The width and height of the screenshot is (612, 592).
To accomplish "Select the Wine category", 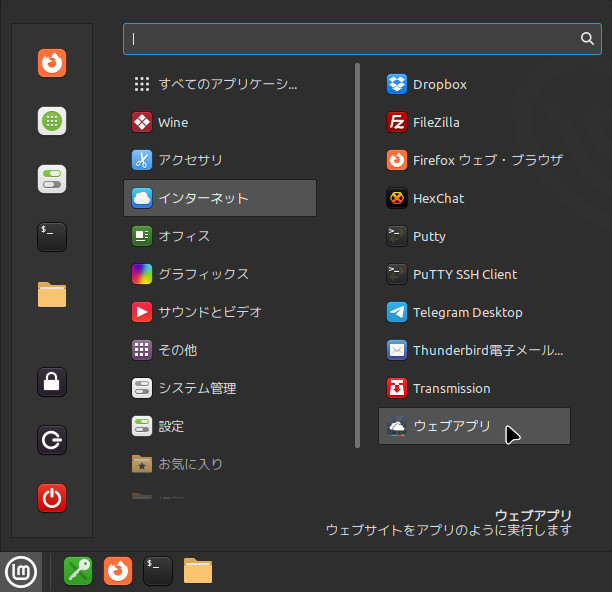I will [220, 122].
